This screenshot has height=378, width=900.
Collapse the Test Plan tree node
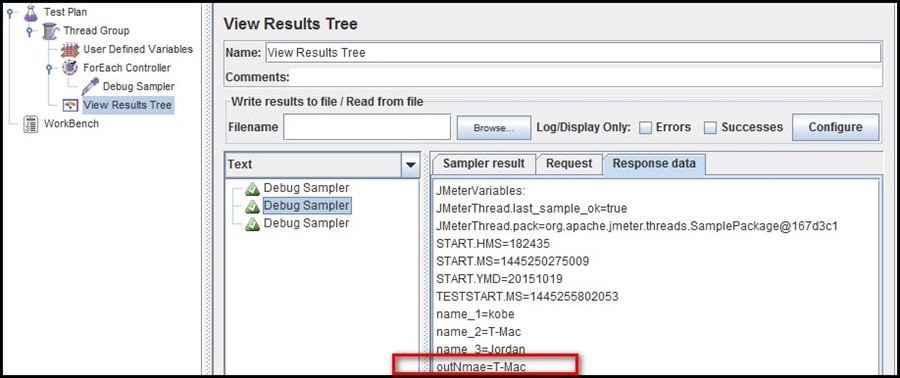[10, 13]
